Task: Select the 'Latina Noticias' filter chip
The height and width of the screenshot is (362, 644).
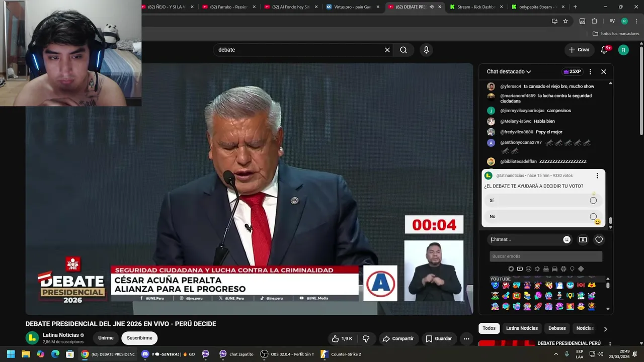Action: (522, 328)
